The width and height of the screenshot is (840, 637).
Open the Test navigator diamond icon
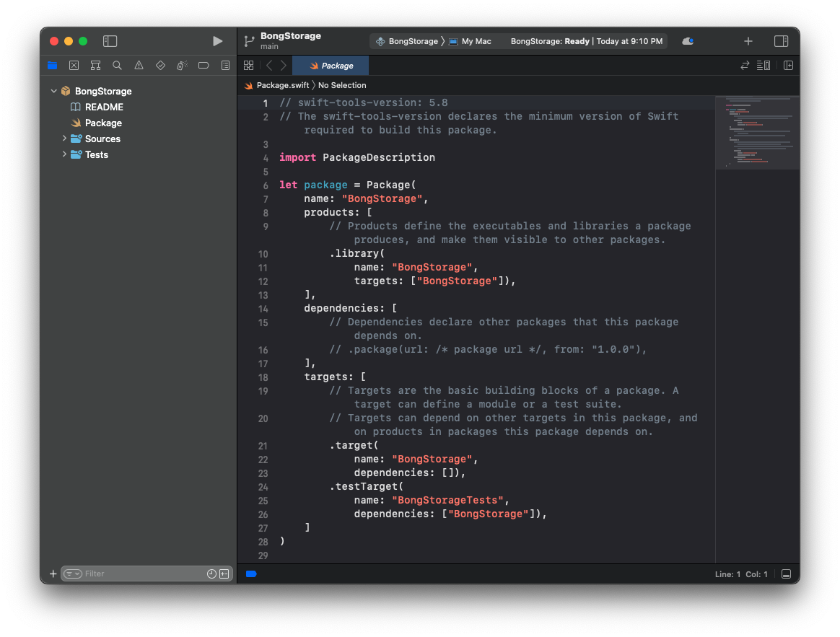click(x=160, y=66)
